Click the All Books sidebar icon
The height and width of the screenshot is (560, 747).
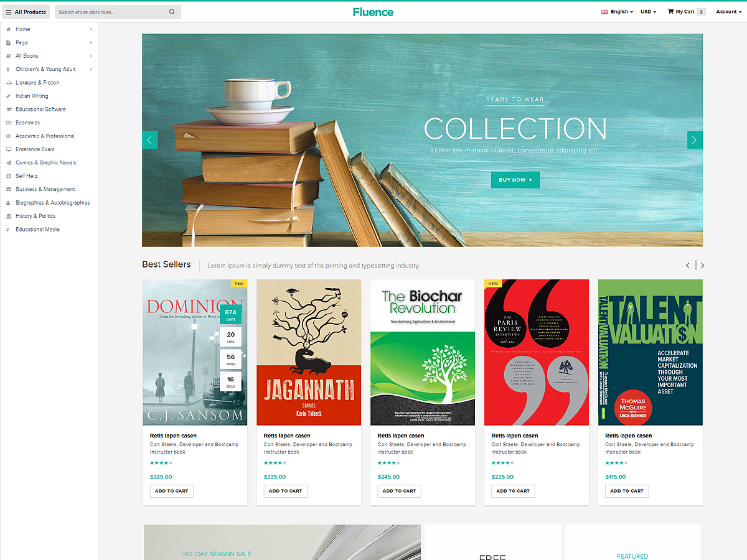(x=9, y=56)
